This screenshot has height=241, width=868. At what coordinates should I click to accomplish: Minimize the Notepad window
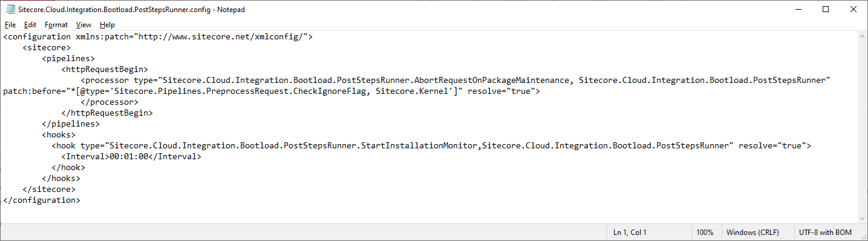point(798,9)
